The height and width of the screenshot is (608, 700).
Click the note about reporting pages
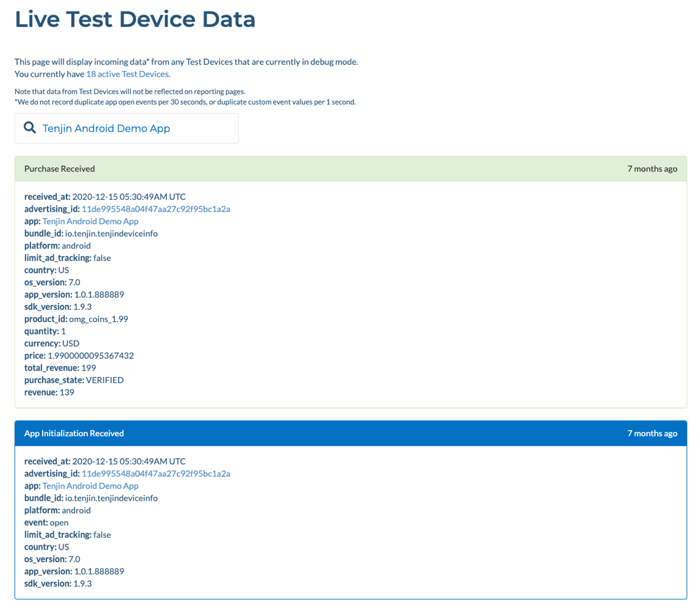[x=130, y=92]
